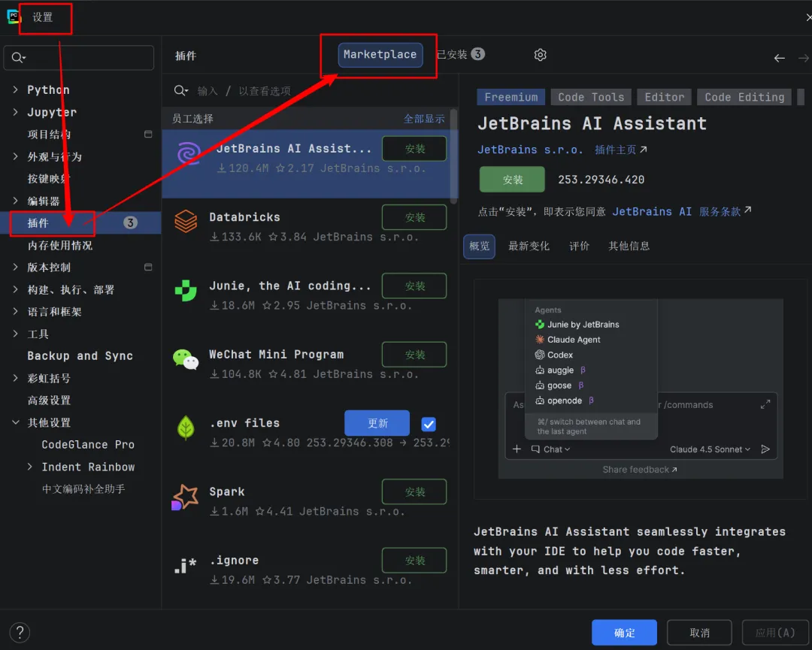The width and height of the screenshot is (812, 650).
Task: Click the back navigation arrow
Action: pos(779,58)
